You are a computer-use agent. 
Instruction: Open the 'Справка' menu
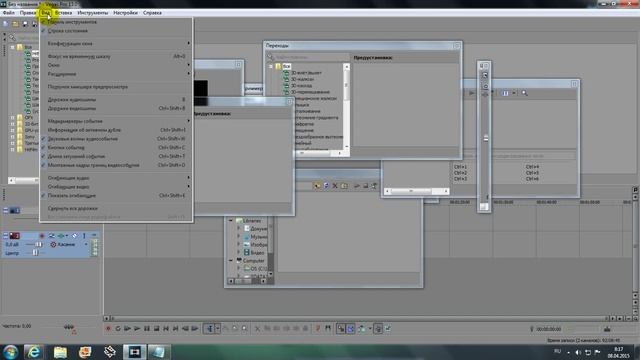[152, 13]
